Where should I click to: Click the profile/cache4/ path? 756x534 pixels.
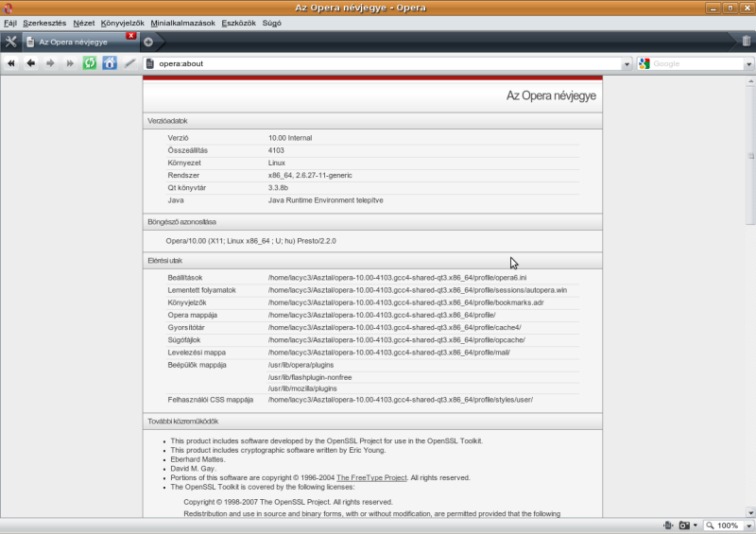pyautogui.click(x=394, y=328)
